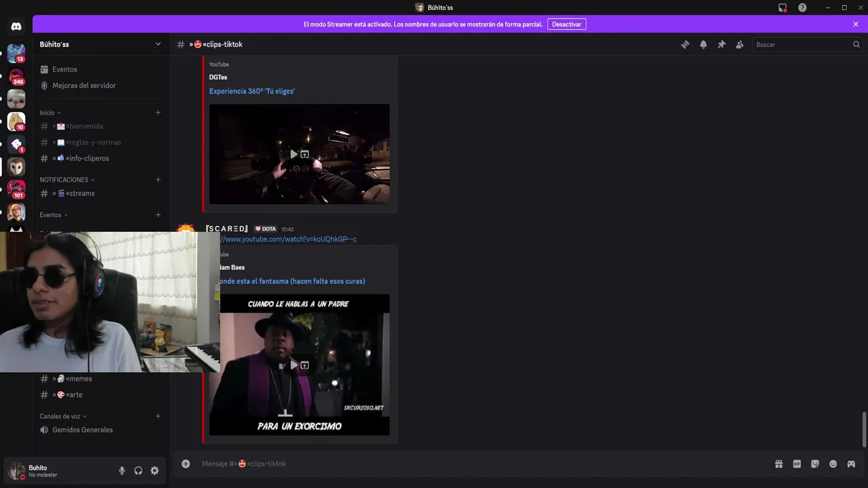The image size is (868, 488).
Task: Select the owl mask server icon
Action: tap(16, 167)
